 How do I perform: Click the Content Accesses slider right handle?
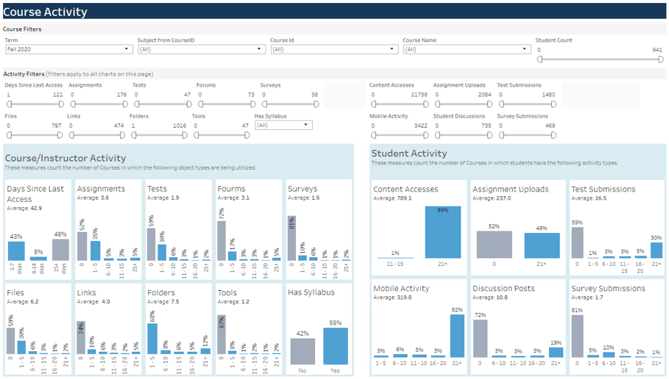point(425,104)
